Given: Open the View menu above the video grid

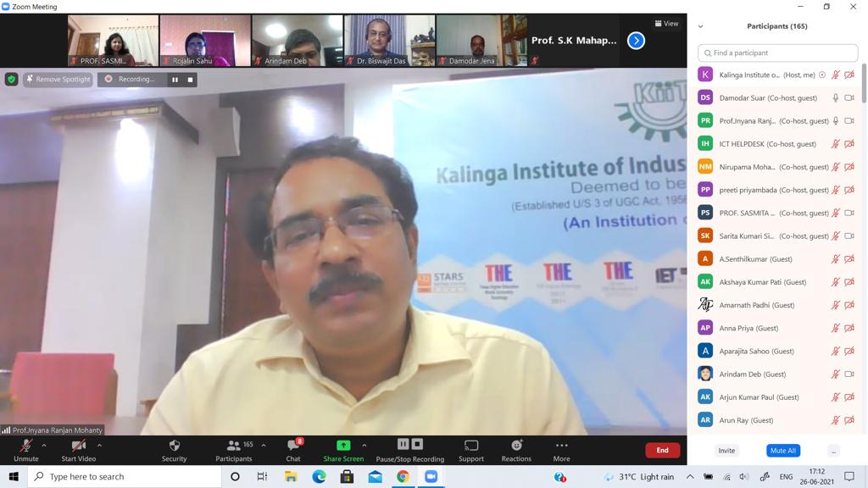Looking at the screenshot, I should coord(667,24).
